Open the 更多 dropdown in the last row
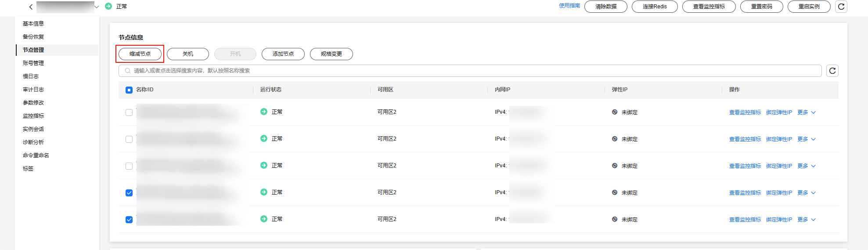The width and height of the screenshot is (868, 250). pyautogui.click(x=807, y=220)
